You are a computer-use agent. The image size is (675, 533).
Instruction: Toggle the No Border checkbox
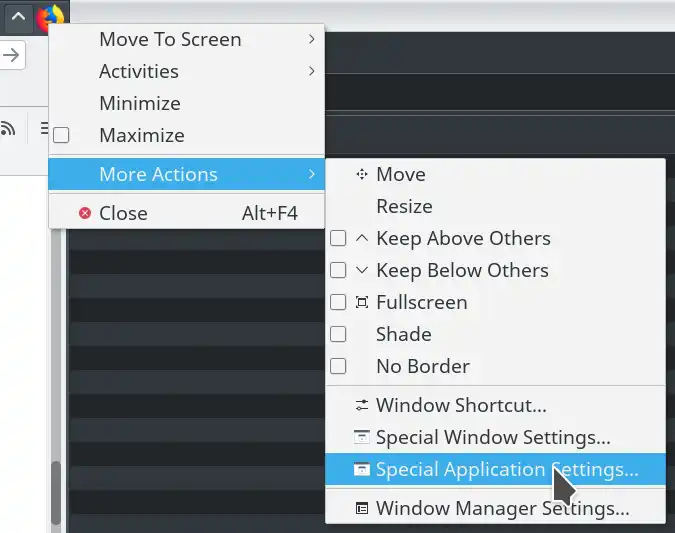338,366
